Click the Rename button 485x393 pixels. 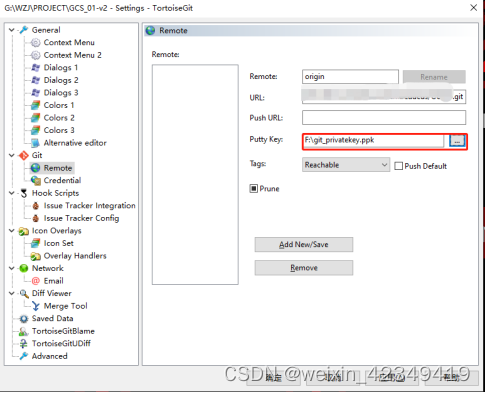(434, 77)
